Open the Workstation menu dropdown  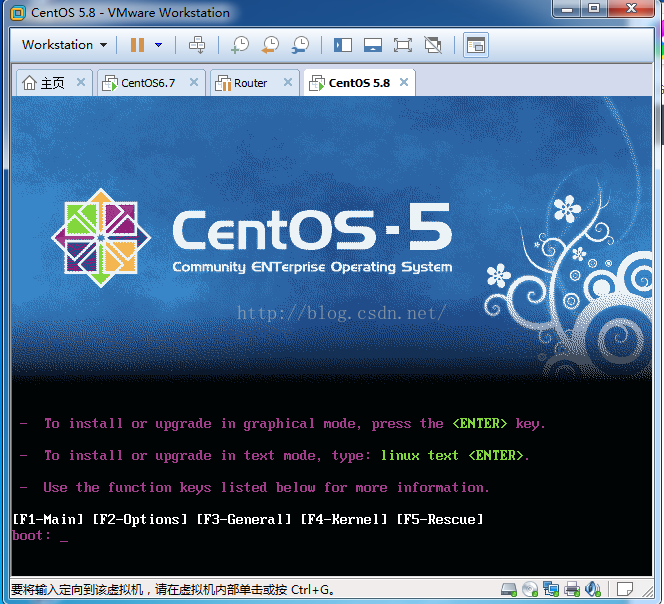tap(64, 45)
